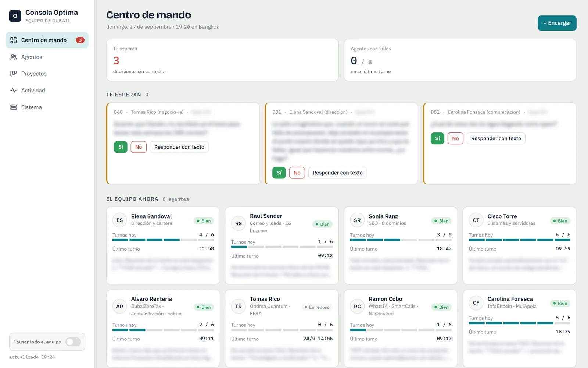Click Alvaro Renteria's Bien status badge
The image size is (588, 368).
204,307
